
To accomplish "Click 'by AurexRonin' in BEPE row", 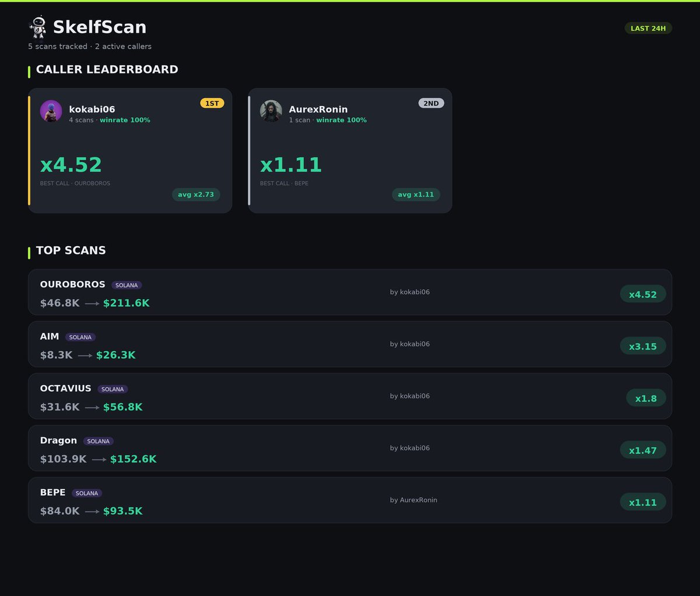I will (414, 500).
